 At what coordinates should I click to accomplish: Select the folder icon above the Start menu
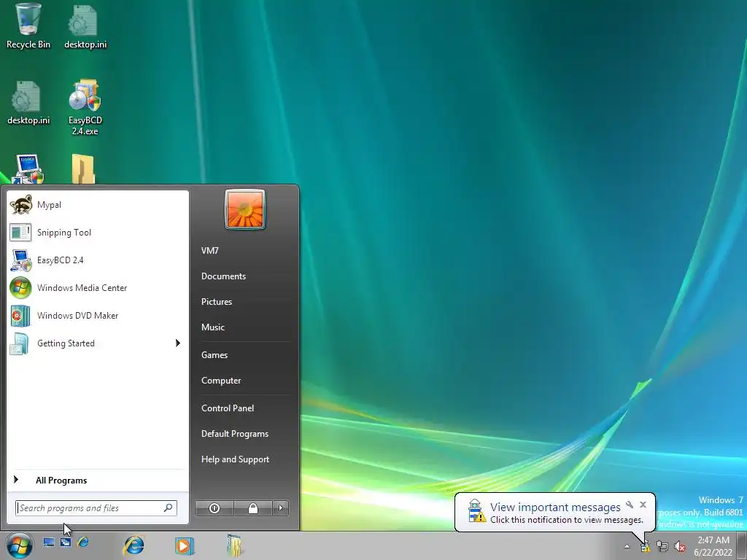83,168
